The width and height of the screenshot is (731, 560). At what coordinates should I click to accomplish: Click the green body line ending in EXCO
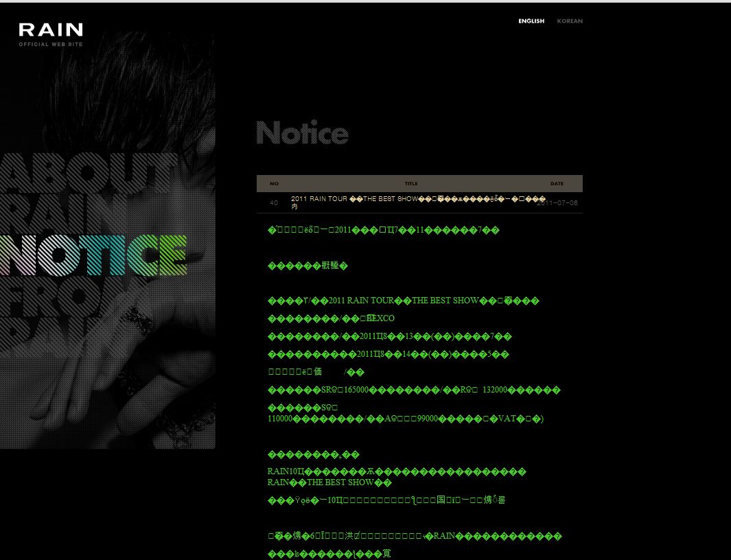pos(331,318)
